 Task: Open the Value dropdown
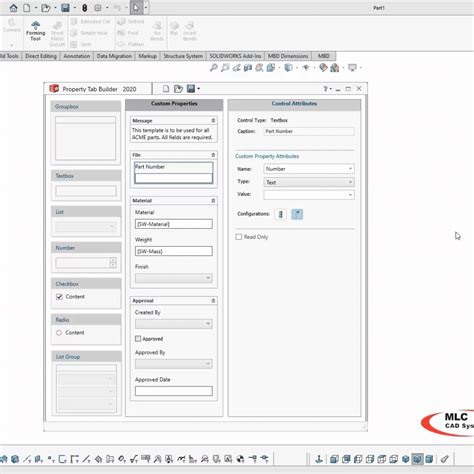coord(309,195)
